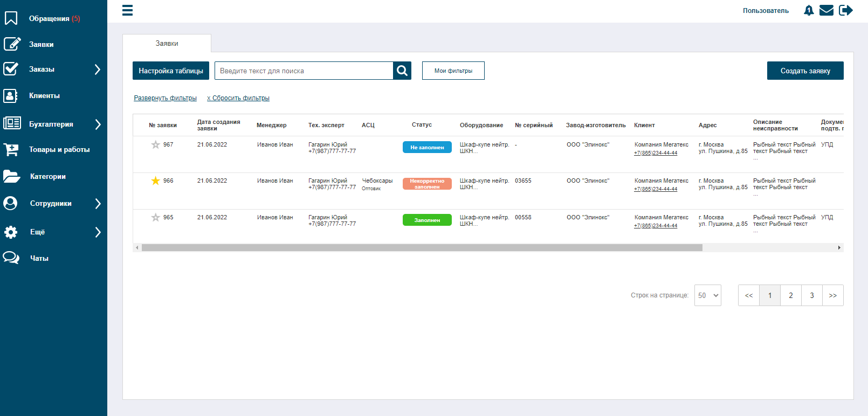Click the Бухгалтерия newspaper icon

12,123
